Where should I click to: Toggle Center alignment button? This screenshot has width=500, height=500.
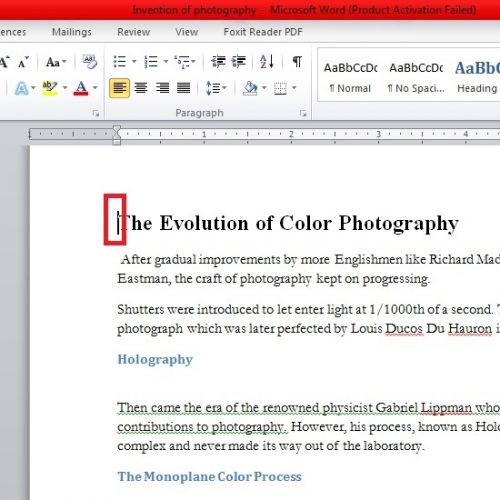click(x=141, y=88)
